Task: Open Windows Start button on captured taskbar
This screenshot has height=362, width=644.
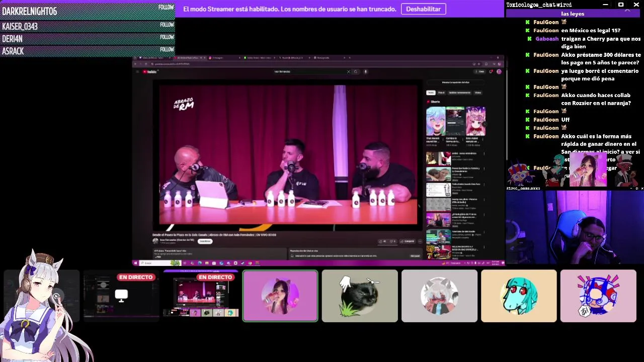Action: point(135,263)
